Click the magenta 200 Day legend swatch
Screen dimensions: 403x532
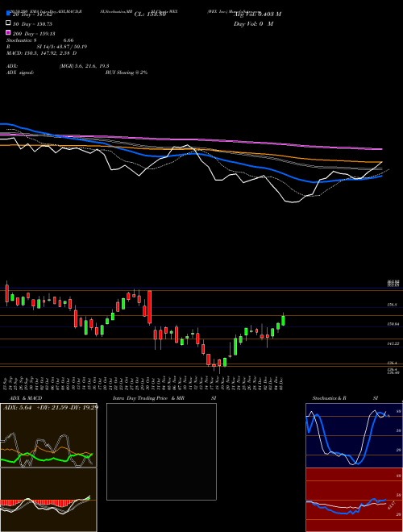coord(8,33)
